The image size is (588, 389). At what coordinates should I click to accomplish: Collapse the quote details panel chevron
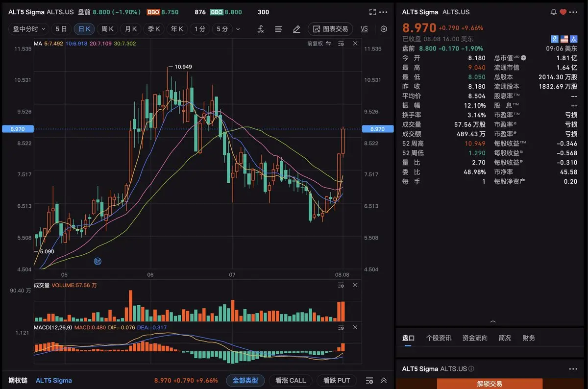(492, 322)
